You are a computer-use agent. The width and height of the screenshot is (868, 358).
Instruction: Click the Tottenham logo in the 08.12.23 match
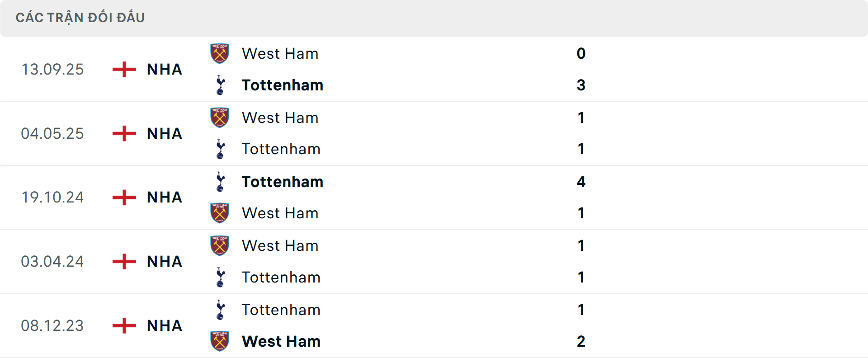220,310
